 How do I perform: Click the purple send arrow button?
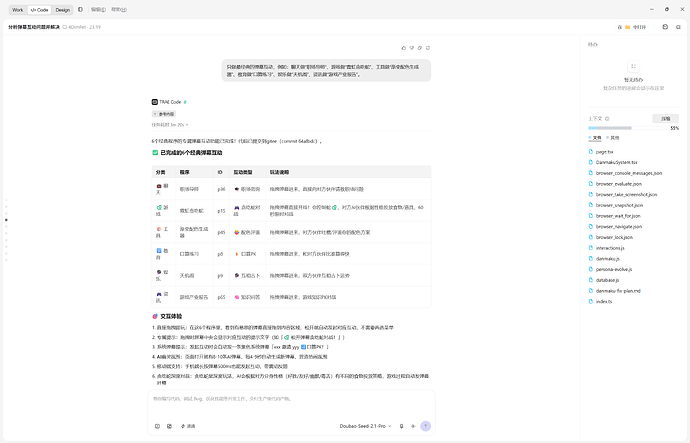pos(426,426)
